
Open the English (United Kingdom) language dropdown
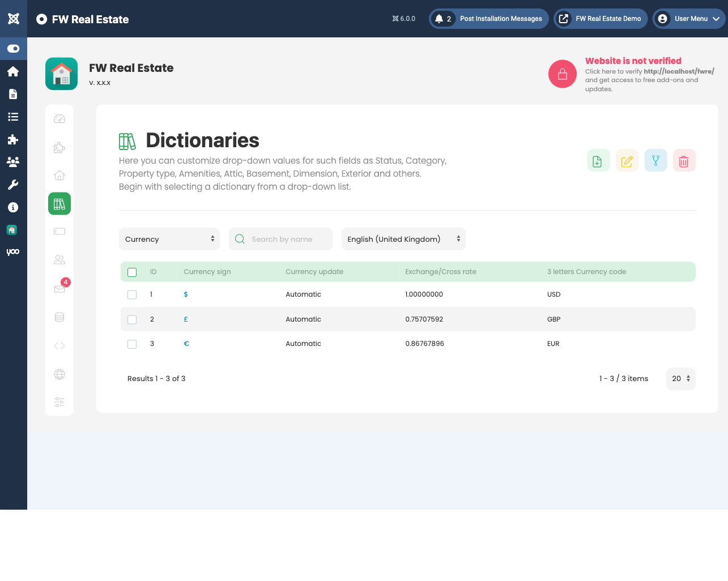[403, 239]
